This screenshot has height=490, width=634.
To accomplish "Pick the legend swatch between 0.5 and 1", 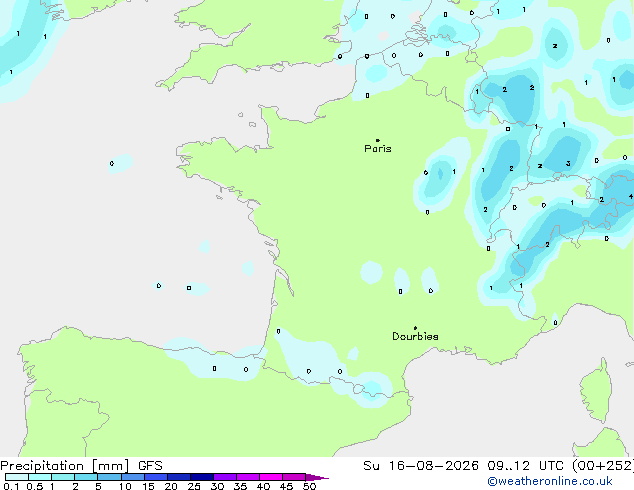I will point(40,477).
